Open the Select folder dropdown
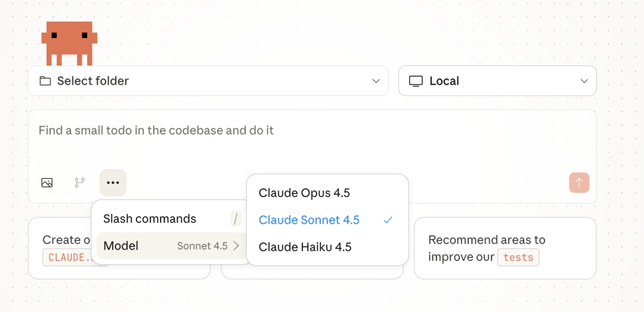Screen dimensions: 644x312 208,81
